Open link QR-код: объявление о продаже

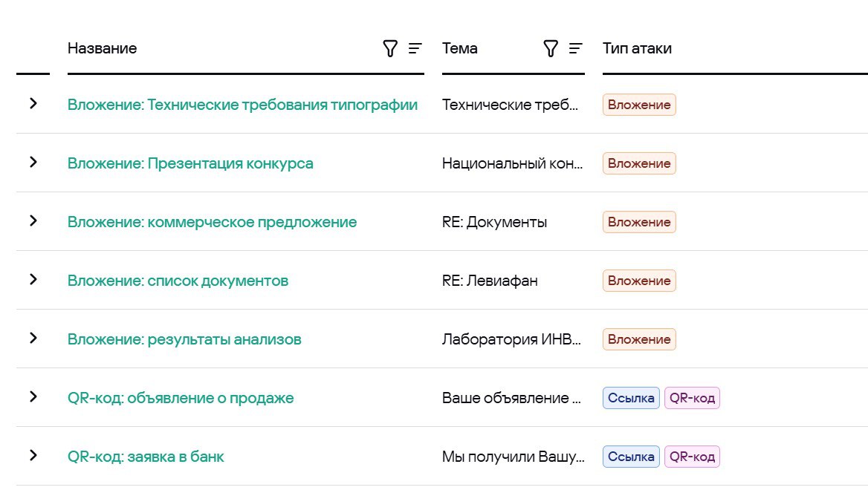[181, 398]
